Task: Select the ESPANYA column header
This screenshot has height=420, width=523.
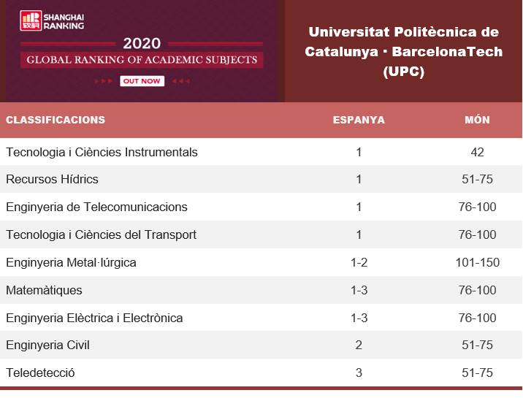Action: point(359,120)
